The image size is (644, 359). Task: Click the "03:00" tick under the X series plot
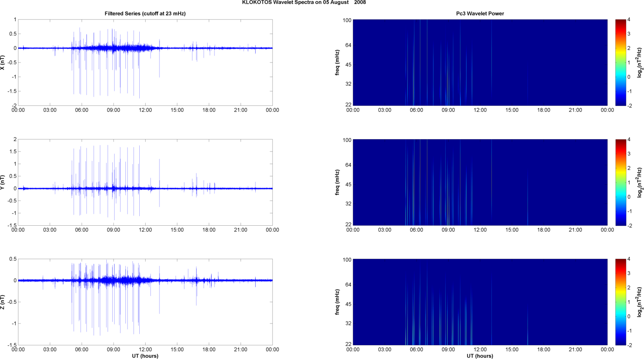click(x=50, y=110)
